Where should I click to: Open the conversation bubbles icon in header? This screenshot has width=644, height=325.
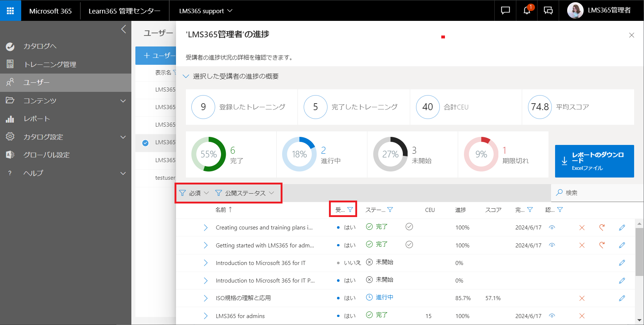[548, 11]
